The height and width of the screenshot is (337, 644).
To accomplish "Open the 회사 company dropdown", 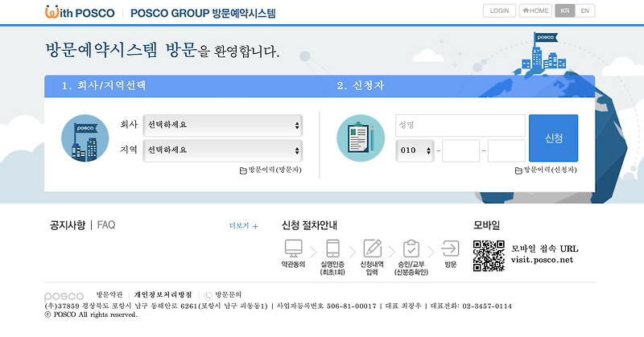I will click(223, 125).
